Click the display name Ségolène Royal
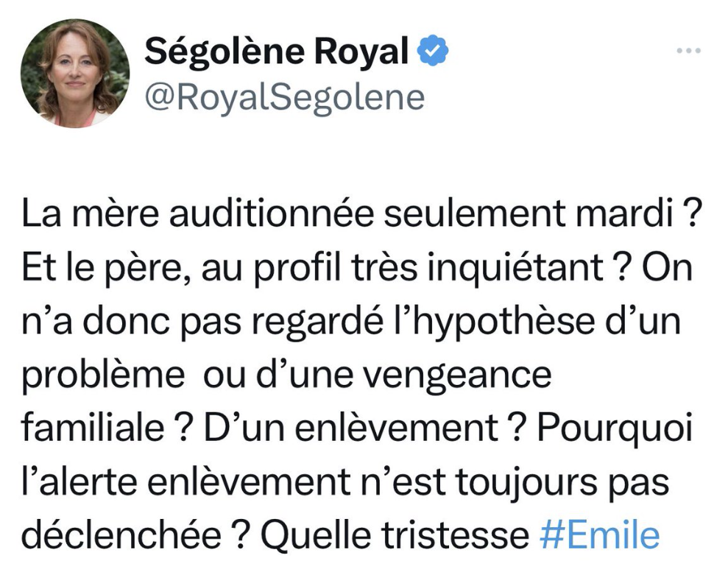Viewport: 728px width, 572px height. pos(276,52)
